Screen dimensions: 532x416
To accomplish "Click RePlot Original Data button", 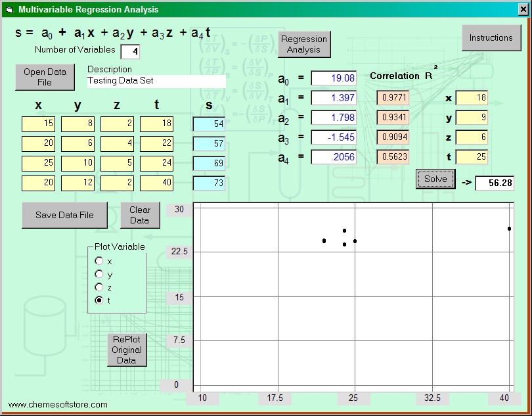I will tap(127, 350).
